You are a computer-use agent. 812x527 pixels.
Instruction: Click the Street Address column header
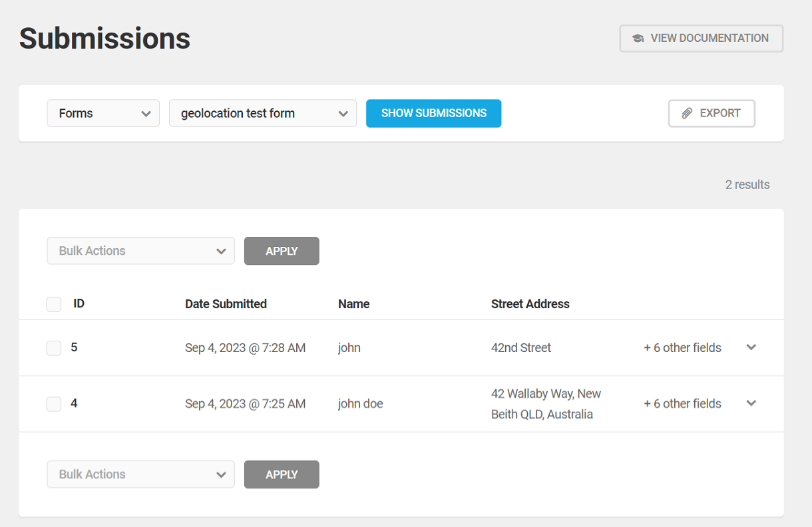point(530,304)
